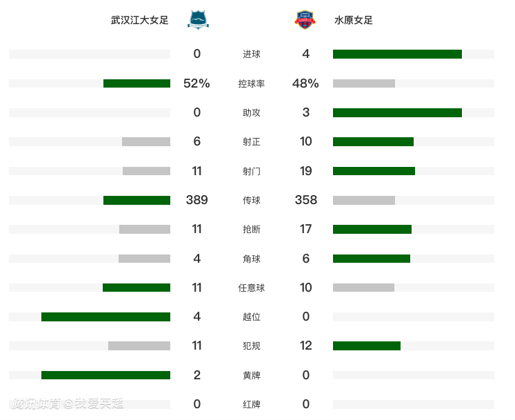Viewport: 515px width, 420px height.
Task: Click the 武汉江大女足 offside green bar
Action: coord(105,317)
